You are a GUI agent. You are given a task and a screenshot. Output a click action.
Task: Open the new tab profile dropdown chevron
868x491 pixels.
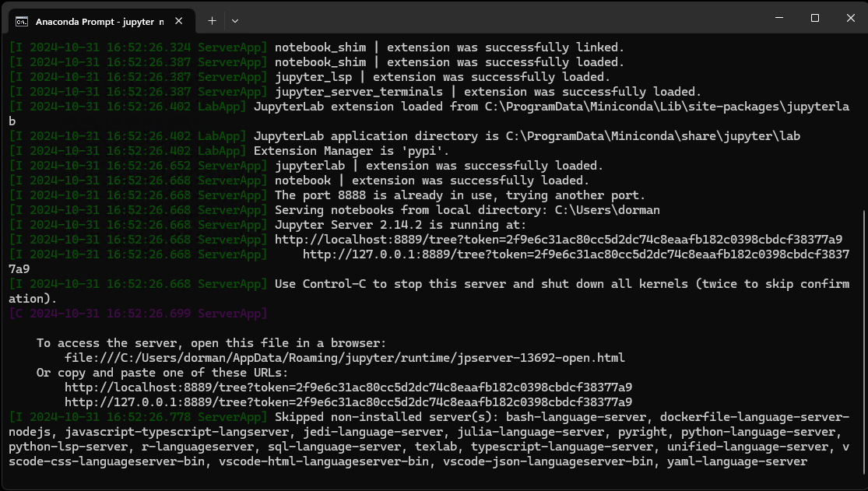[234, 21]
